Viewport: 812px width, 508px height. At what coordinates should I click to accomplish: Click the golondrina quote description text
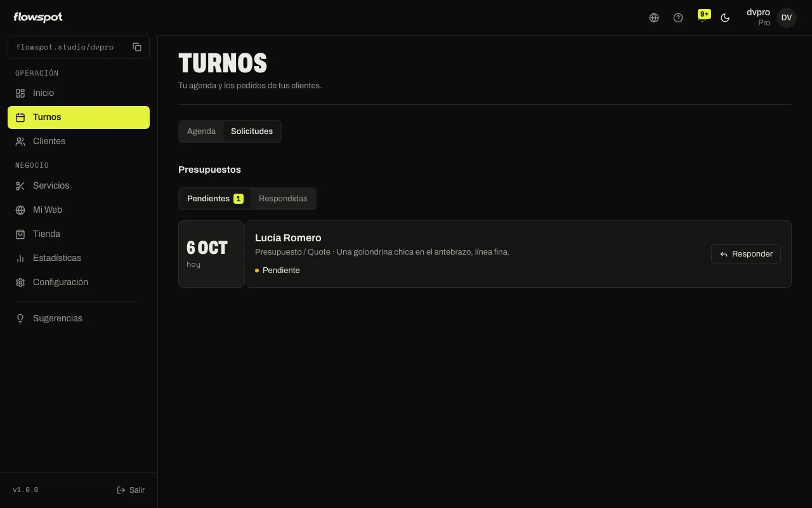pos(423,252)
